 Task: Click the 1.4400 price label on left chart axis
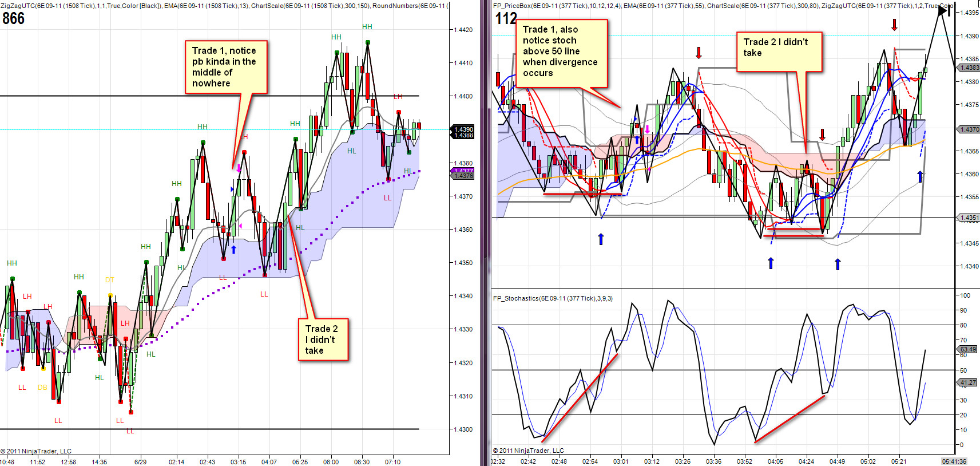(x=463, y=96)
